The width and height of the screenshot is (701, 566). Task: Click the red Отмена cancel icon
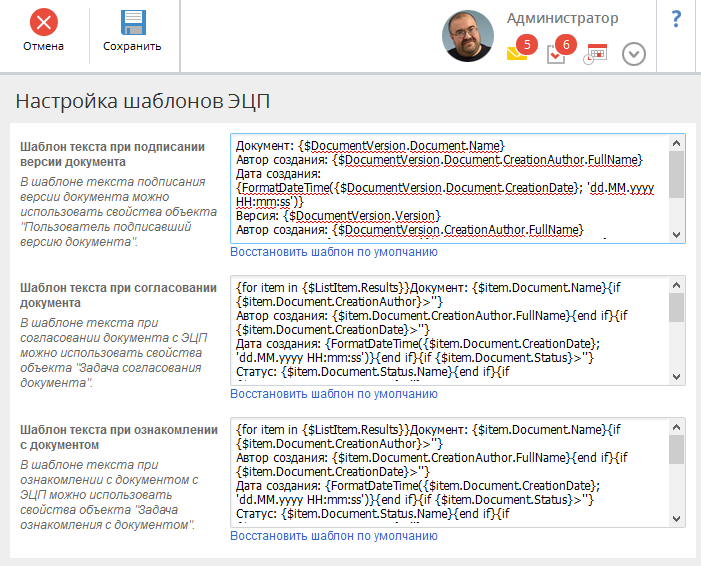coord(43,22)
